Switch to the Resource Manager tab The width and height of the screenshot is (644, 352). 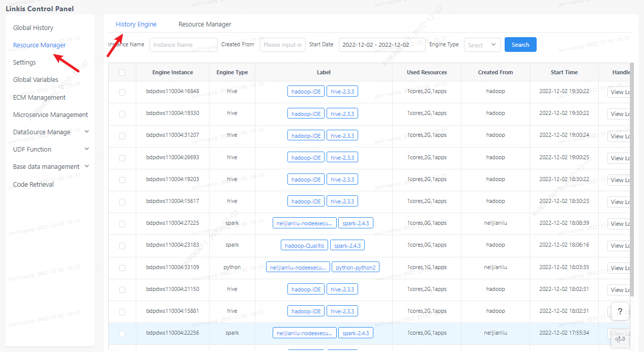(204, 24)
